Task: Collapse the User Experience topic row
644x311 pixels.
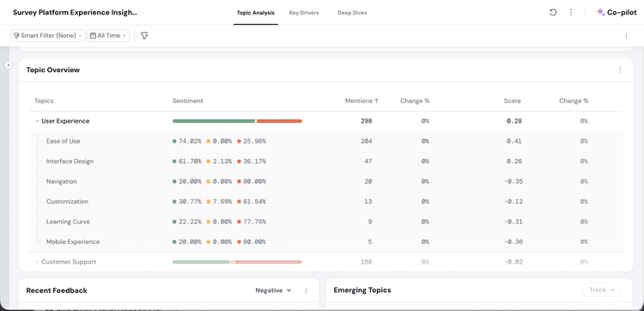Action: click(38, 121)
